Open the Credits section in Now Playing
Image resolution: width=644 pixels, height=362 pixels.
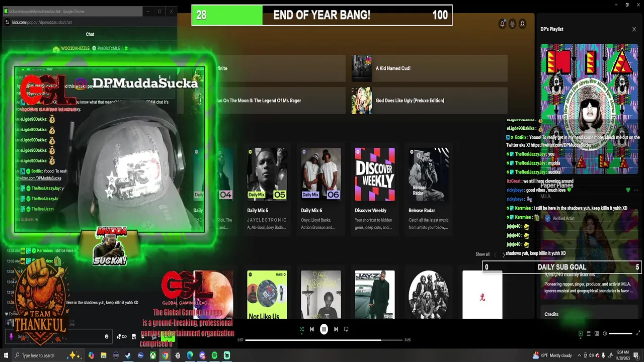(x=551, y=314)
